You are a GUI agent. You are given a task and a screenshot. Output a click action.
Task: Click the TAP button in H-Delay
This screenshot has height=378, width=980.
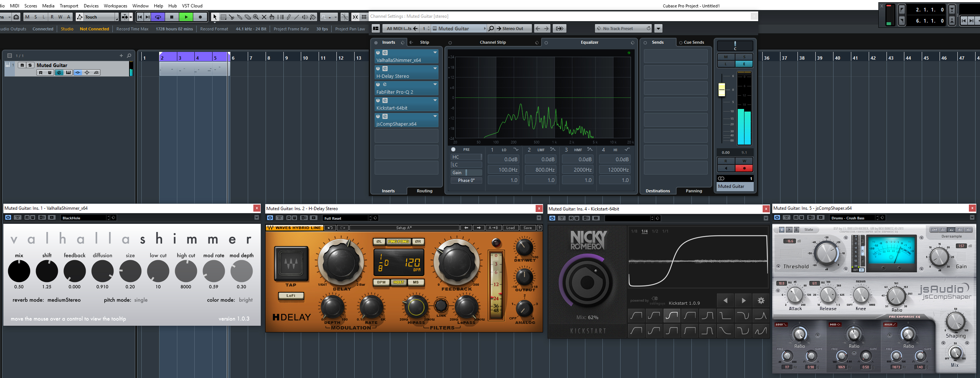point(291,263)
